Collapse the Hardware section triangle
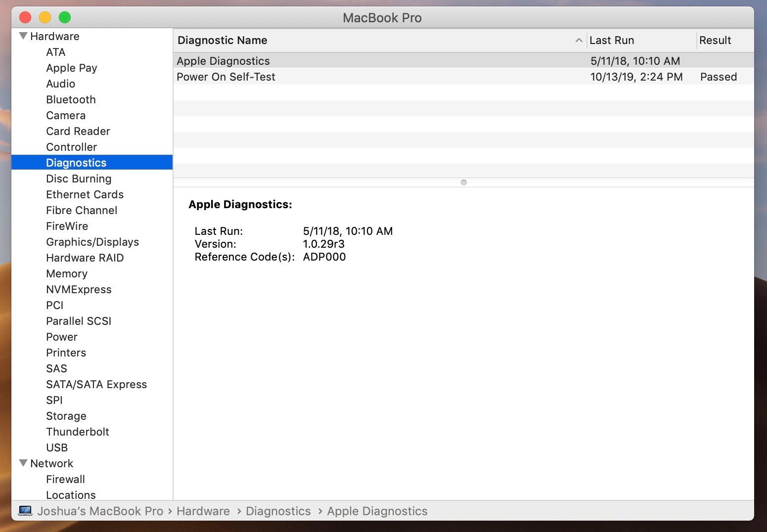Screen dimensions: 767x532 coord(23,36)
